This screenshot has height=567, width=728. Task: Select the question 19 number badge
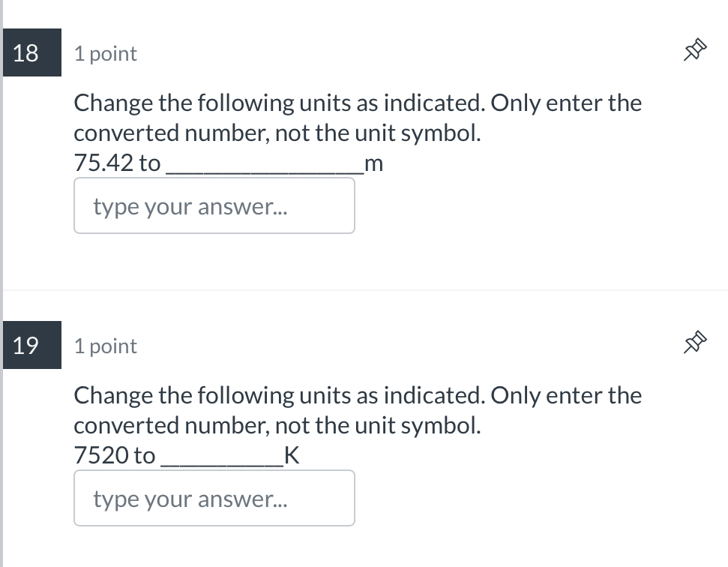tap(32, 345)
